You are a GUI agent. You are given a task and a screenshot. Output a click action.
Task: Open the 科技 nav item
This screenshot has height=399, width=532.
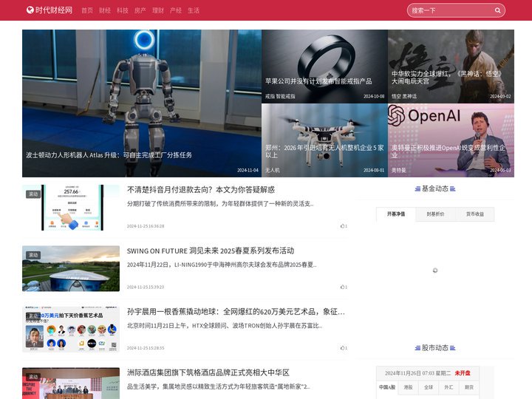click(x=123, y=10)
